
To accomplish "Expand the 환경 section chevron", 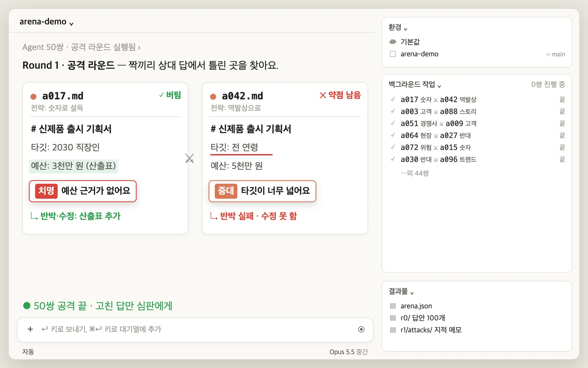I will [x=406, y=29].
